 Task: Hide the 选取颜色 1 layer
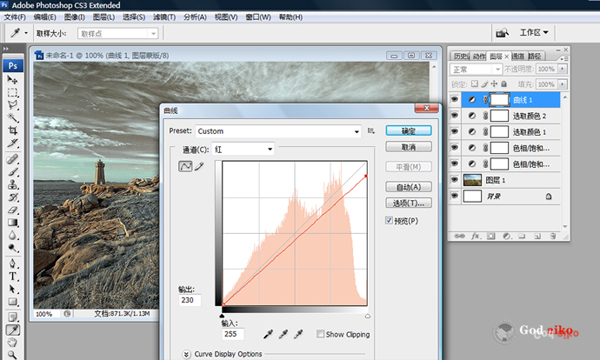455,131
